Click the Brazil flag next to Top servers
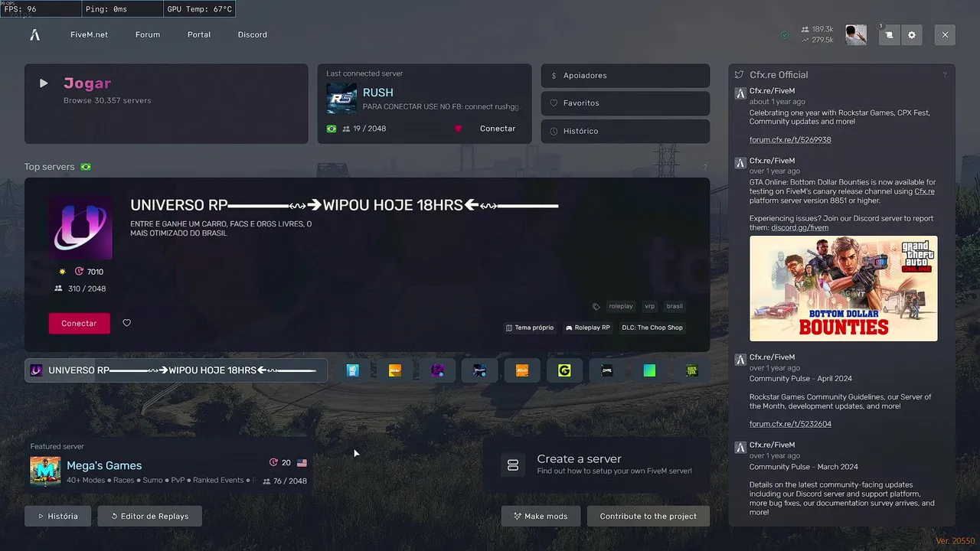The height and width of the screenshot is (551, 980). click(86, 167)
